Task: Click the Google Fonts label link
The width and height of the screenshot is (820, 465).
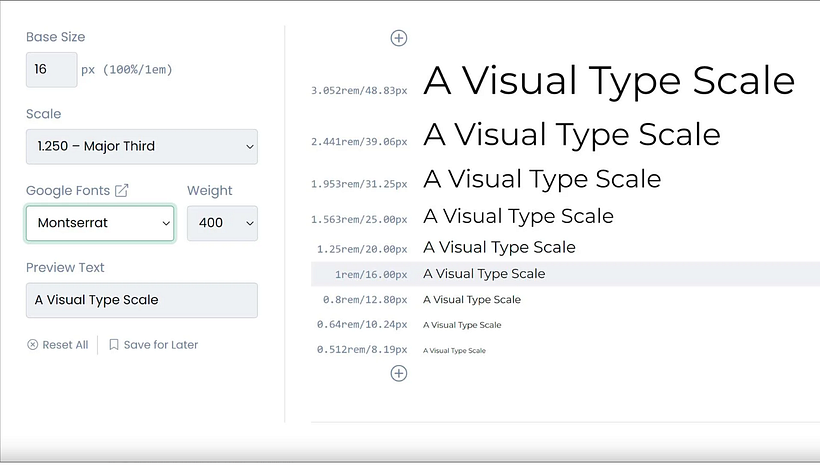Action: coord(68,190)
